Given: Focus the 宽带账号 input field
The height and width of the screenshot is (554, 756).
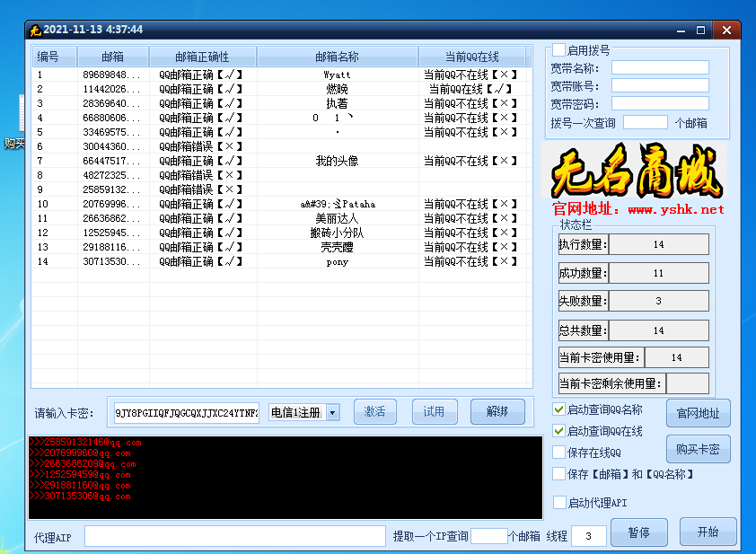Looking at the screenshot, I should click(660, 85).
